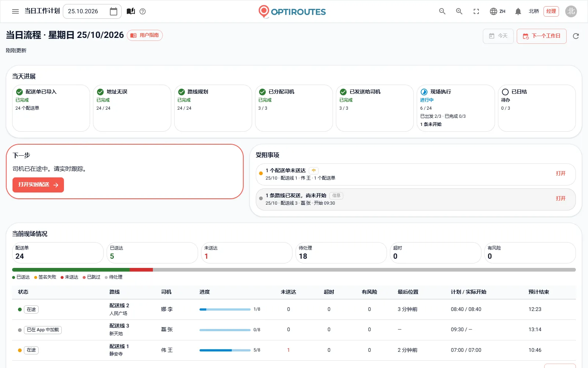The width and height of the screenshot is (588, 368).
Task: Open the 地址无误 progress card
Action: pos(132,108)
